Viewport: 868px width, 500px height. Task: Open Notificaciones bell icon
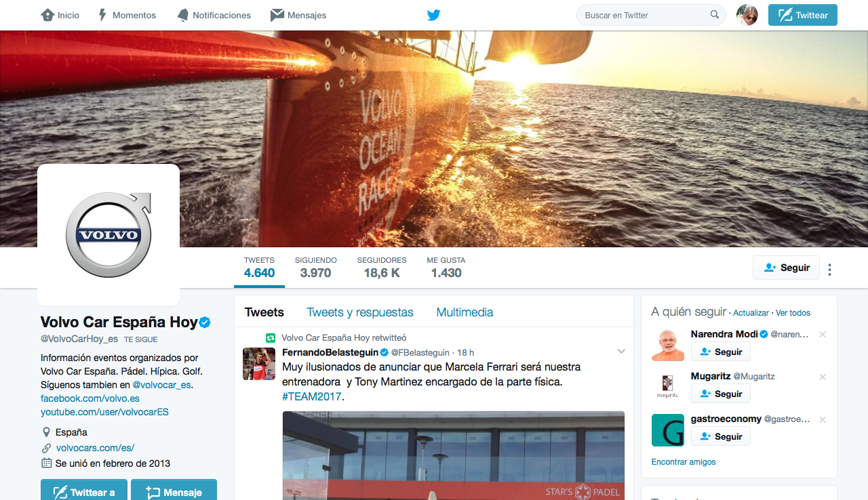tap(183, 15)
